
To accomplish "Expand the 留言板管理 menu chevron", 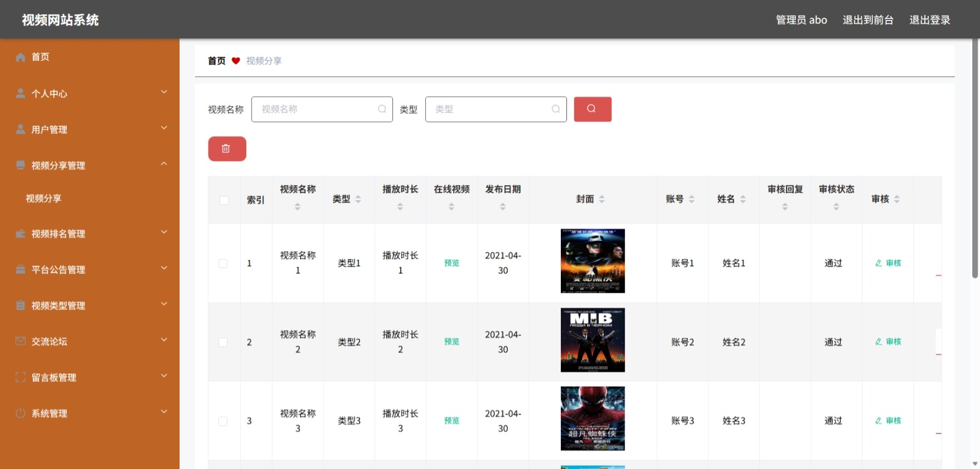I will coord(164,376).
